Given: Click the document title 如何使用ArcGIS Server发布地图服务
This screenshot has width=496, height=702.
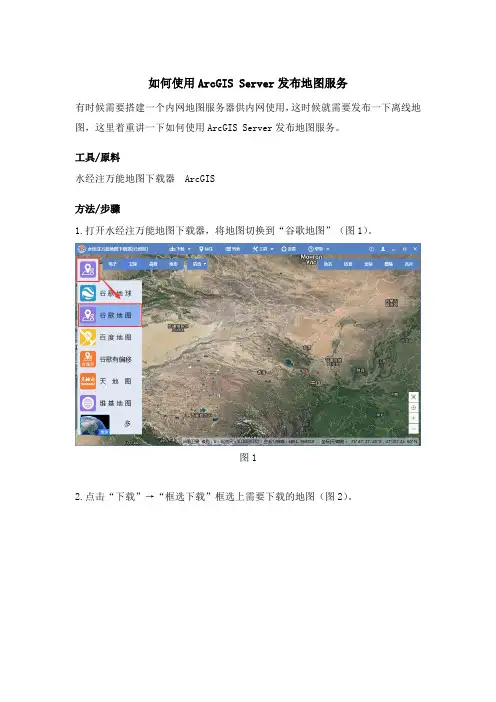Looking at the screenshot, I should pyautogui.click(x=248, y=83).
